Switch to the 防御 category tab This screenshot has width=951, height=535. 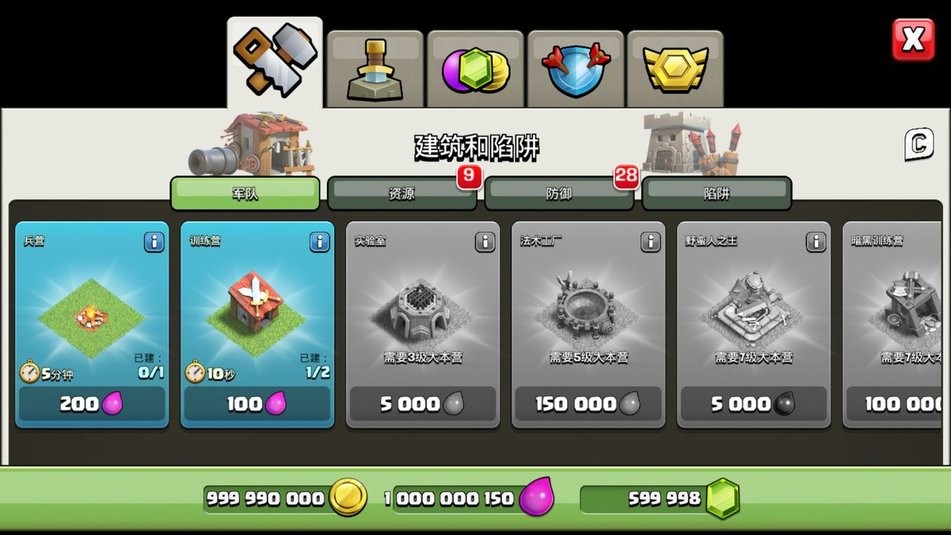(x=559, y=193)
